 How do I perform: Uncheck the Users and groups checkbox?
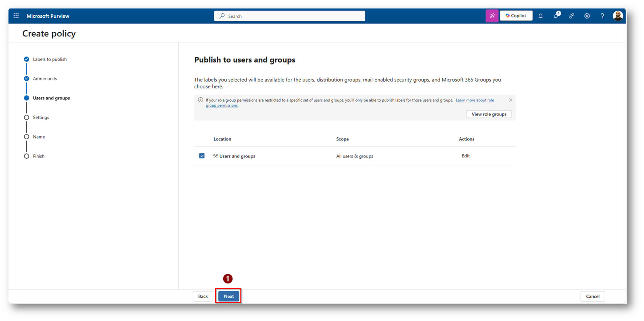(x=202, y=156)
